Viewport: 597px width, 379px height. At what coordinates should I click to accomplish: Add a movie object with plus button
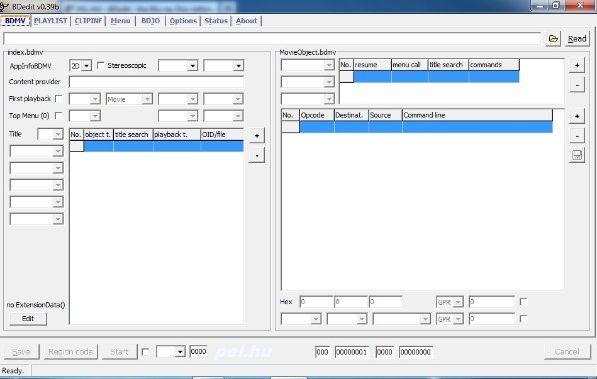(577, 65)
